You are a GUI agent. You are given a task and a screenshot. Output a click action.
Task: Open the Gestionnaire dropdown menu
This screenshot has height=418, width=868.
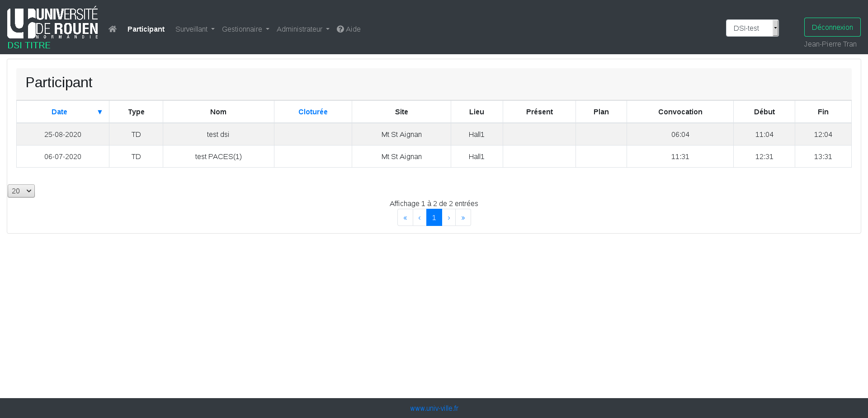tap(245, 29)
